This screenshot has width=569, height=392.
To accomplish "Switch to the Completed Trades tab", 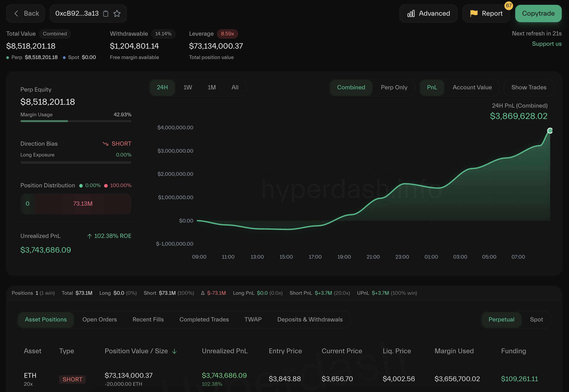I will pyautogui.click(x=204, y=320).
